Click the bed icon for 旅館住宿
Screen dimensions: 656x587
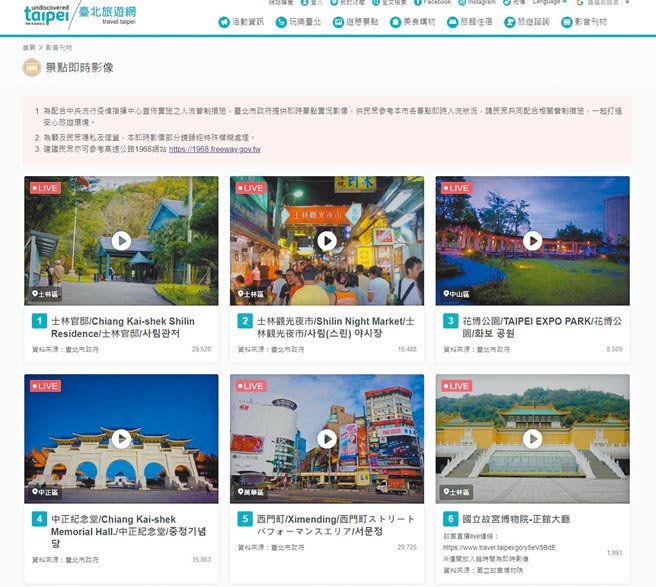click(452, 22)
